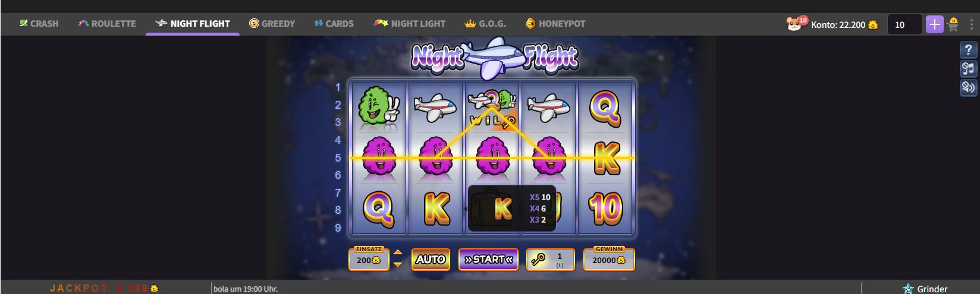Viewport: 980px width, 294px height.
Task: Click the green bush symbol on reel one
Action: click(378, 107)
